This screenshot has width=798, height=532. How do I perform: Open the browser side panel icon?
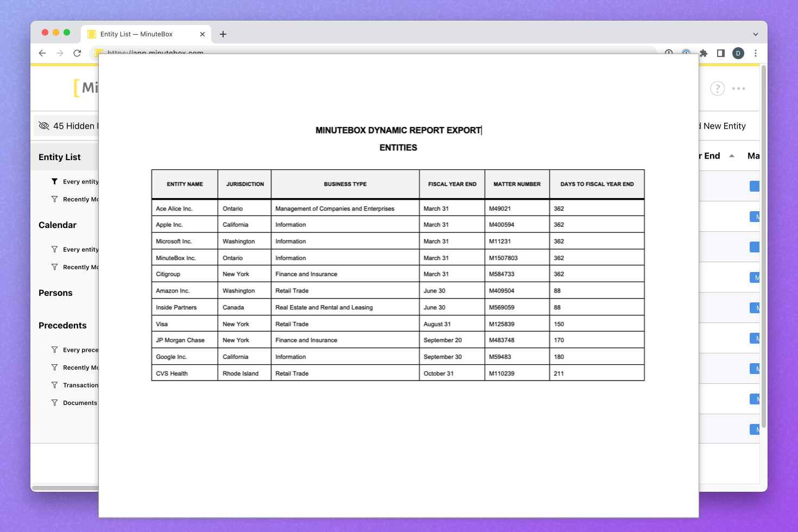pyautogui.click(x=721, y=53)
